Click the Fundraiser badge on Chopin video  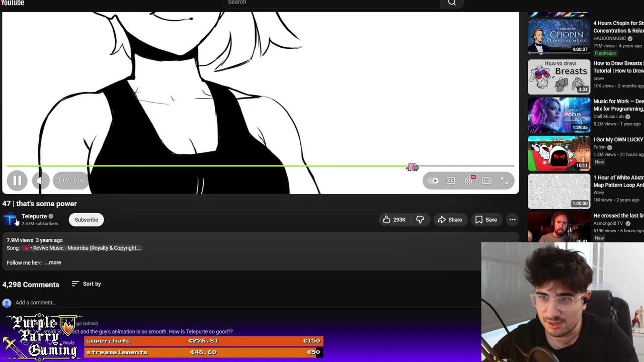[x=605, y=53]
